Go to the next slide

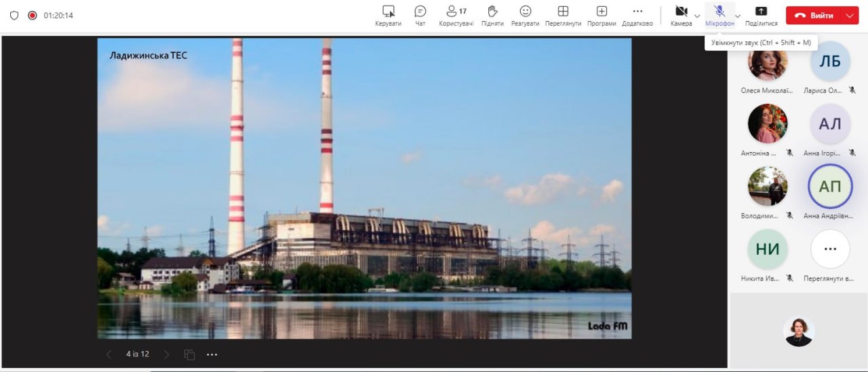pyautogui.click(x=167, y=354)
